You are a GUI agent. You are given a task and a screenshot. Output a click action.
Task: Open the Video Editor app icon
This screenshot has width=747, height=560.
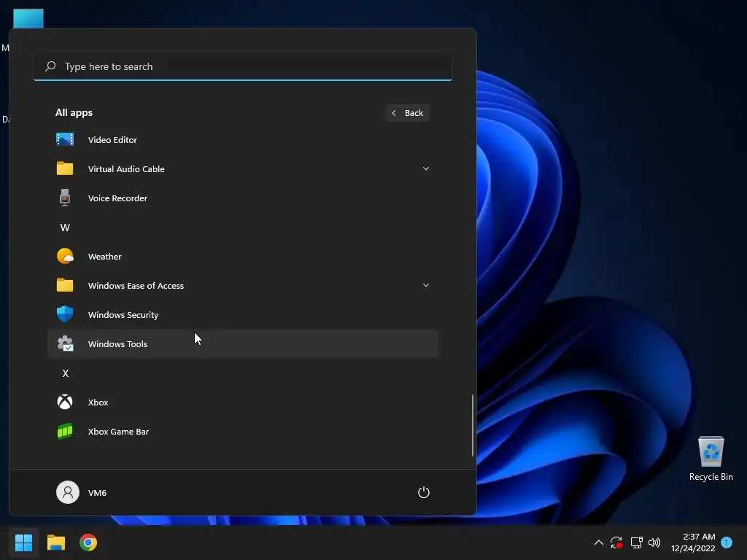click(65, 139)
